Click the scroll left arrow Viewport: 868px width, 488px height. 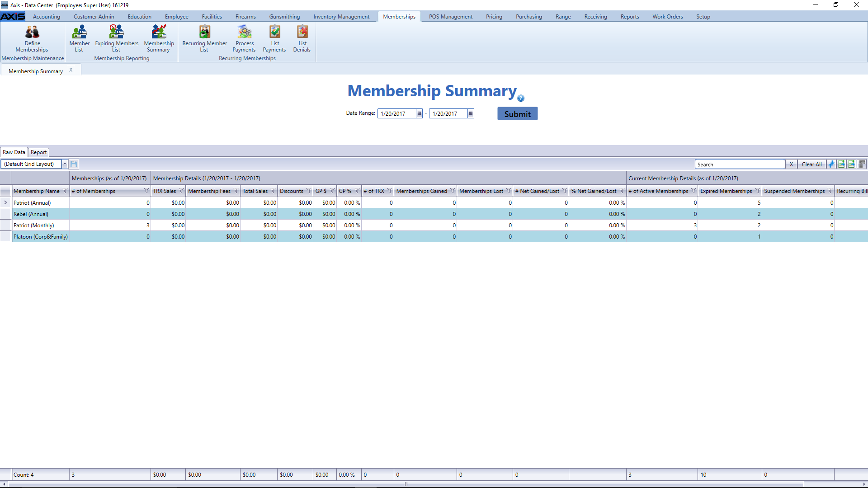(4, 484)
